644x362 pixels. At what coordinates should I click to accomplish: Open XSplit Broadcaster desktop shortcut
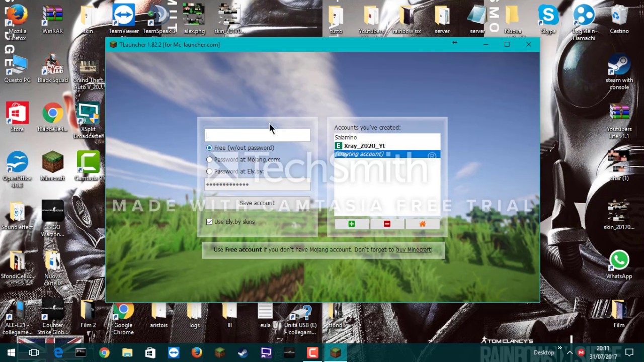[x=88, y=121]
